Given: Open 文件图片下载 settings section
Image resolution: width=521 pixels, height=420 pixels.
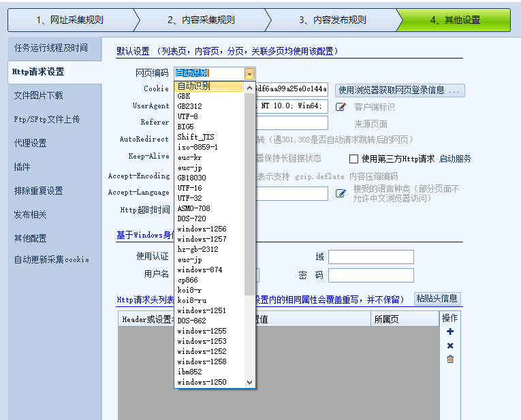Looking at the screenshot, I should coord(38,95).
